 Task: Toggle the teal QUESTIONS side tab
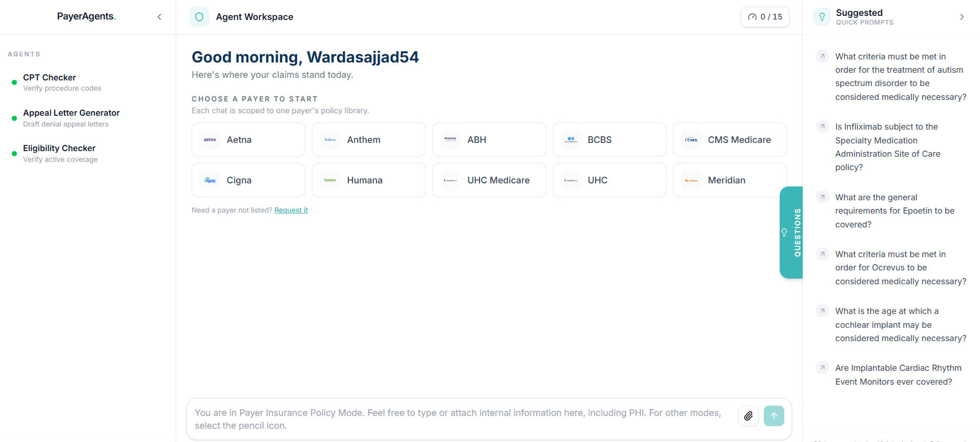click(791, 233)
